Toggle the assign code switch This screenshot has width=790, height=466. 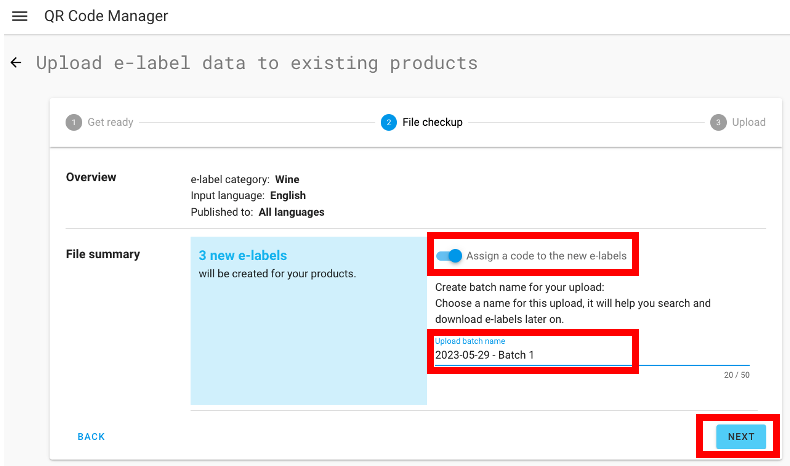pyautogui.click(x=450, y=256)
